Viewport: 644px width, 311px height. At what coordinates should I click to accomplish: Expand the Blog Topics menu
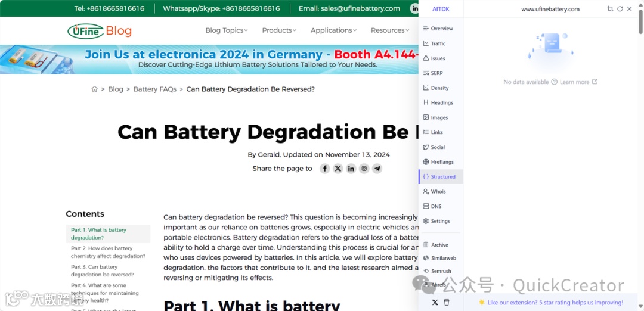click(x=227, y=30)
